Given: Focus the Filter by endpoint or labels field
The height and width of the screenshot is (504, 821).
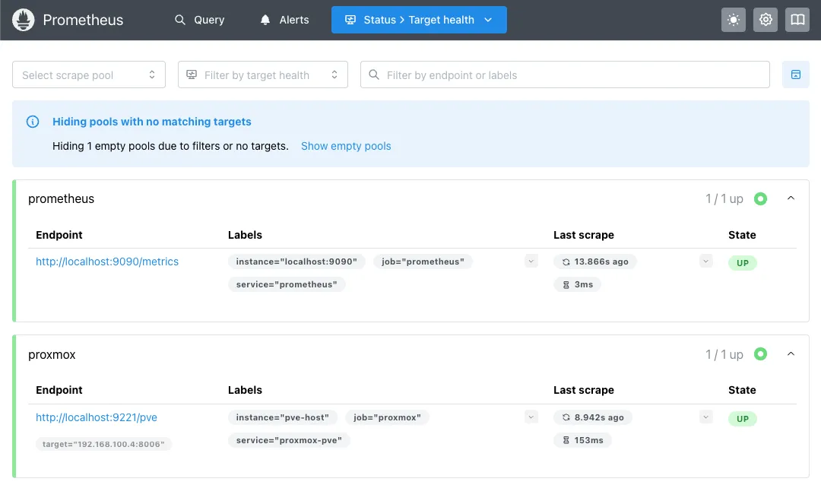Looking at the screenshot, I should pyautogui.click(x=565, y=74).
